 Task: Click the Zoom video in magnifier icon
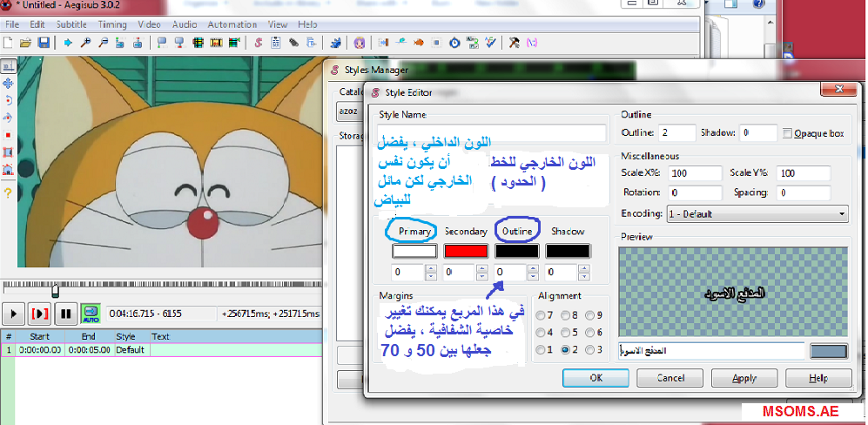pos(85,42)
